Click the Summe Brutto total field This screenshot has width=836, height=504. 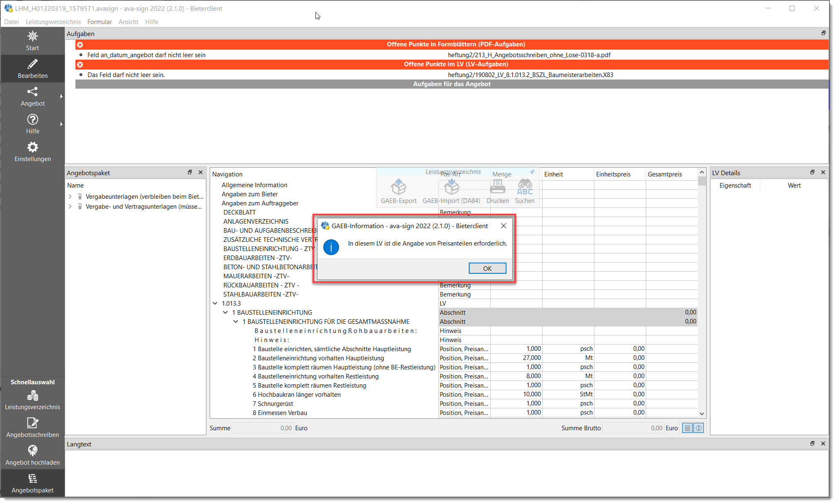(x=633, y=428)
